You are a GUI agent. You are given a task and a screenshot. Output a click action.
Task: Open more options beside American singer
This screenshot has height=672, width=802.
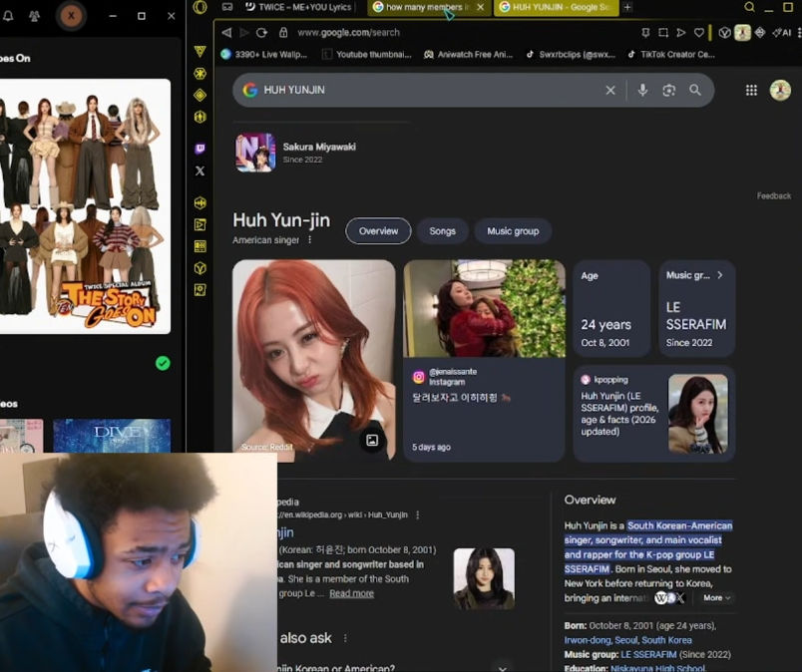click(310, 240)
